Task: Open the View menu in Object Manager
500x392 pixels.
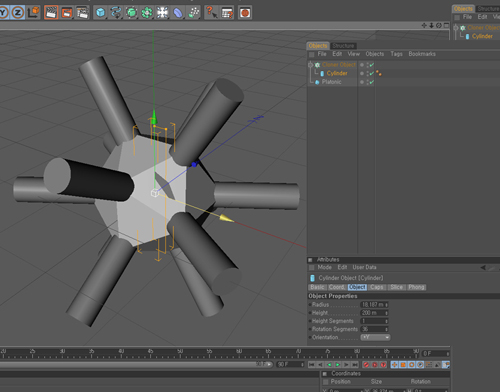Action: [x=354, y=54]
